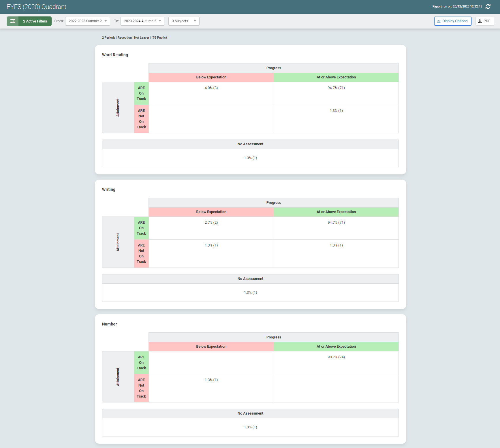
Task: Click the (2) below expectation link in Writing
Action: 215,222
